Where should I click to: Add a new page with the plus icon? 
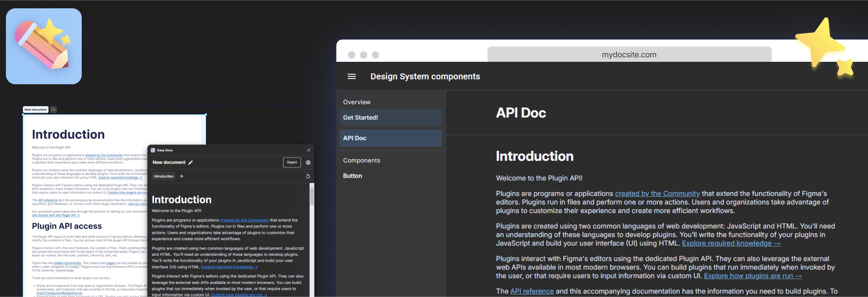click(x=181, y=176)
